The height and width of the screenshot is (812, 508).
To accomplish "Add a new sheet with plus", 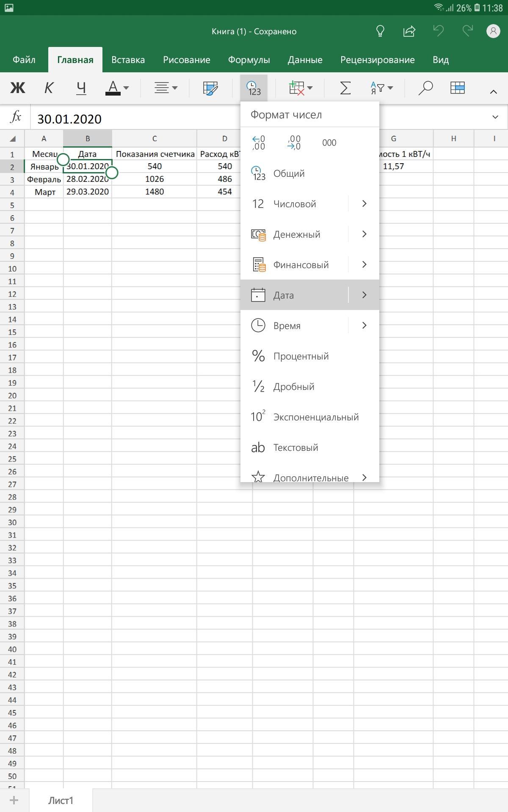I will pos(14,800).
